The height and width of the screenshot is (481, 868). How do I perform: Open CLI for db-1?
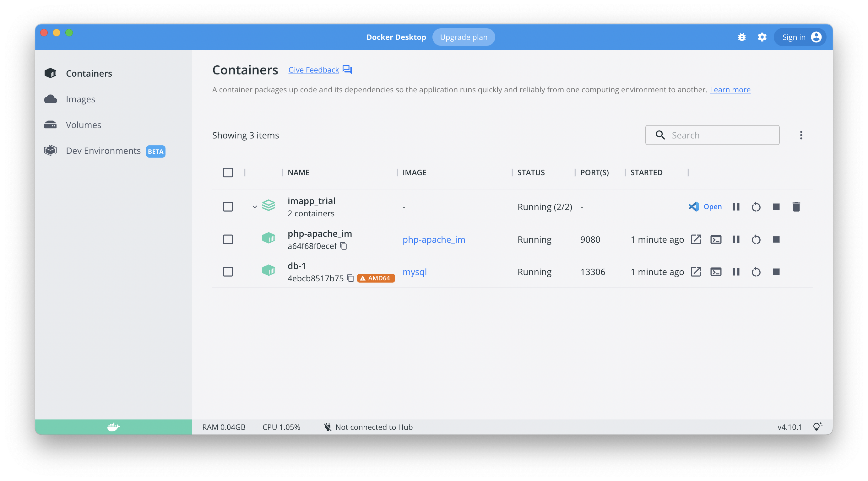click(716, 272)
